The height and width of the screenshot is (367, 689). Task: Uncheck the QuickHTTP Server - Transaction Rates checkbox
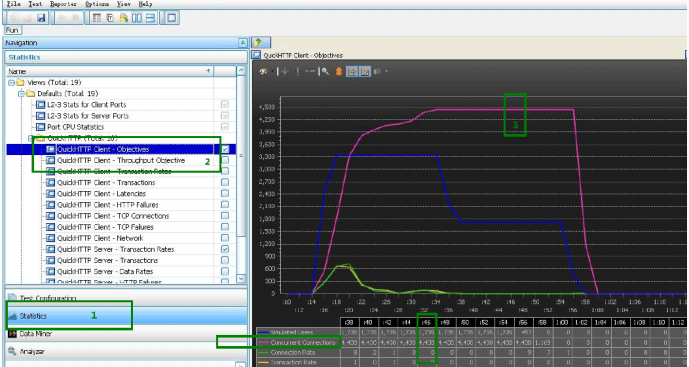pyautogui.click(x=225, y=249)
